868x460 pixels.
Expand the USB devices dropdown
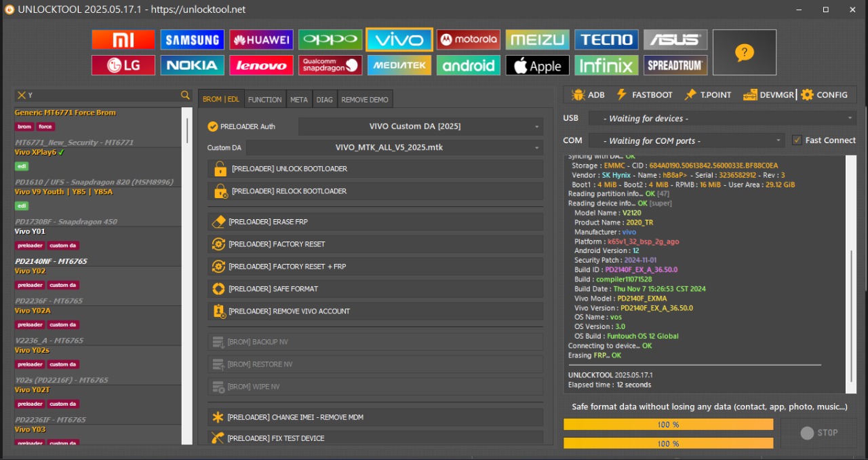[722, 118]
